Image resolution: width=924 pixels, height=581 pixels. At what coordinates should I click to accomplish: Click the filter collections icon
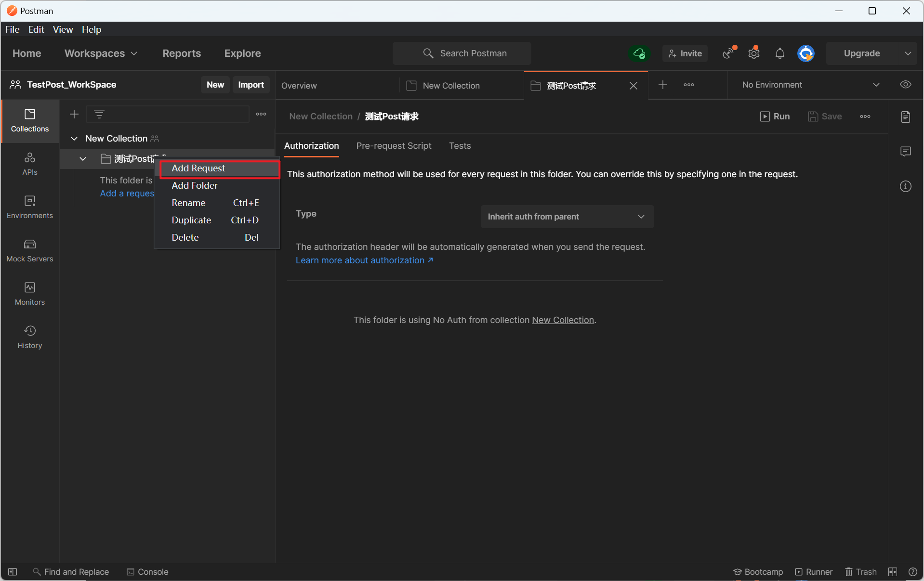tap(99, 114)
